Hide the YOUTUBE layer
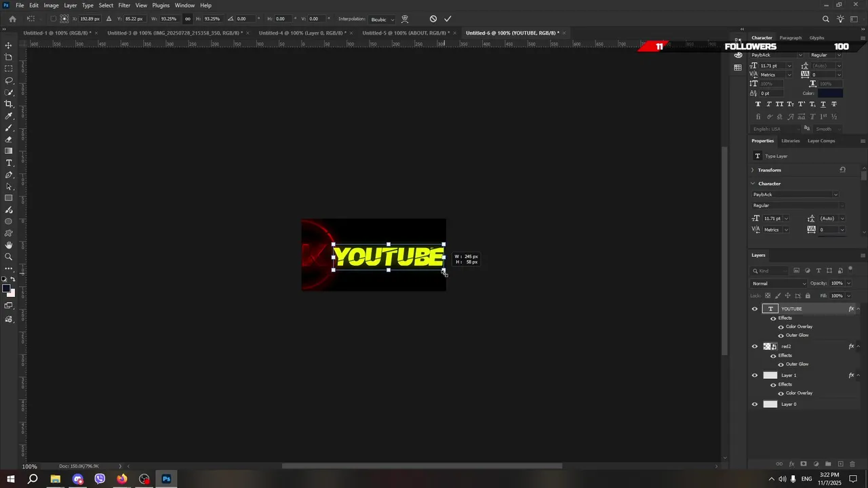This screenshot has width=868, height=488. (755, 309)
